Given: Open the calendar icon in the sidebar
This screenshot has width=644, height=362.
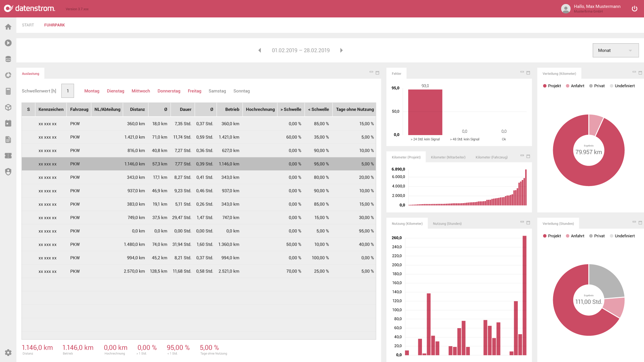Looking at the screenshot, I should tap(8, 123).
